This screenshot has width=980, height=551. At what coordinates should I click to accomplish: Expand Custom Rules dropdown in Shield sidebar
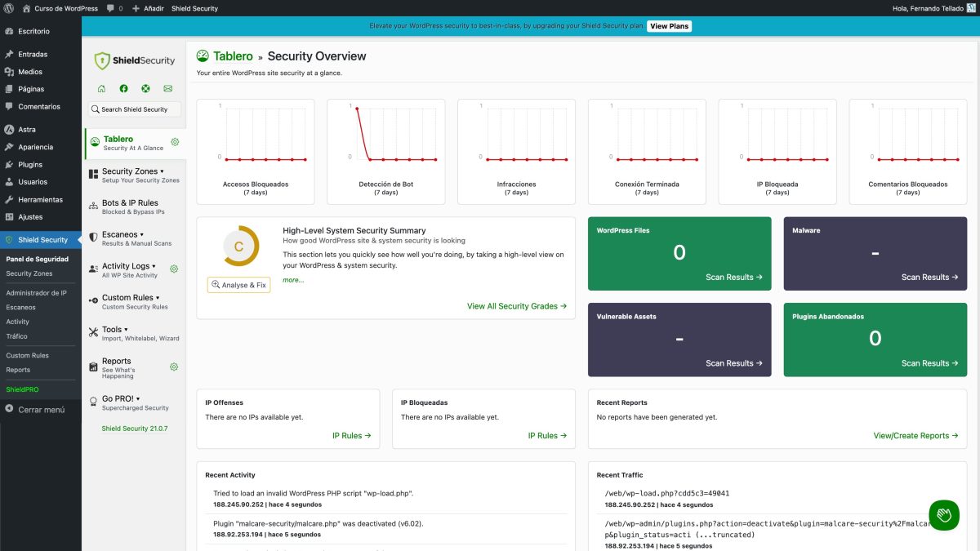131,298
